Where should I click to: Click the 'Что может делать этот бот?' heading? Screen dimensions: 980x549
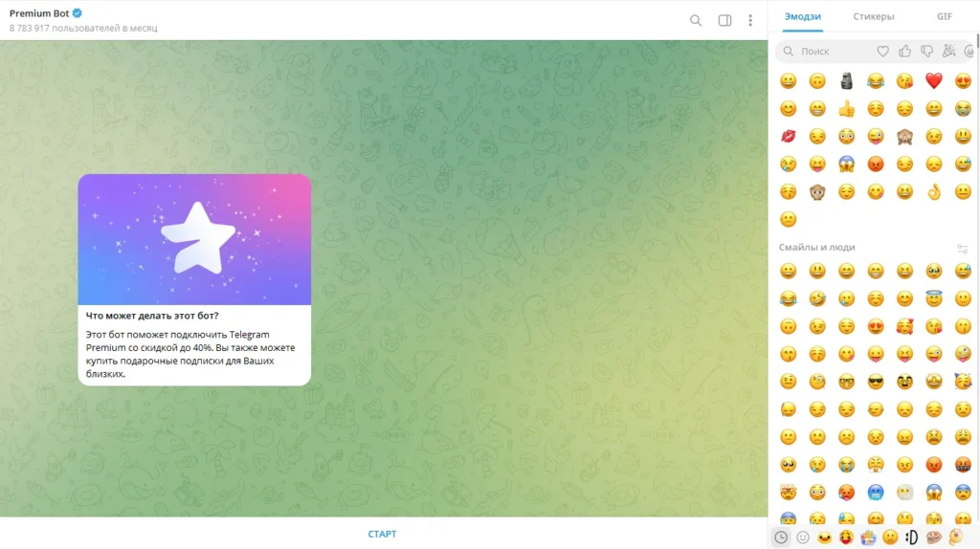(x=152, y=316)
